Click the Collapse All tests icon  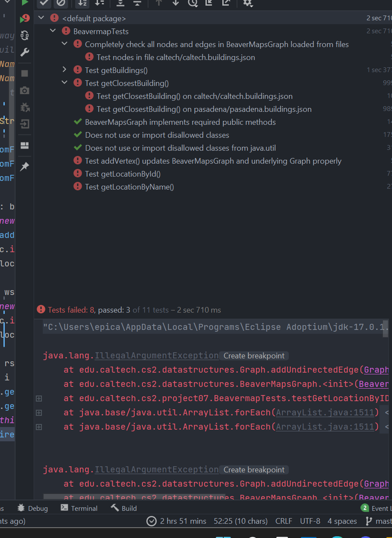(x=137, y=3)
